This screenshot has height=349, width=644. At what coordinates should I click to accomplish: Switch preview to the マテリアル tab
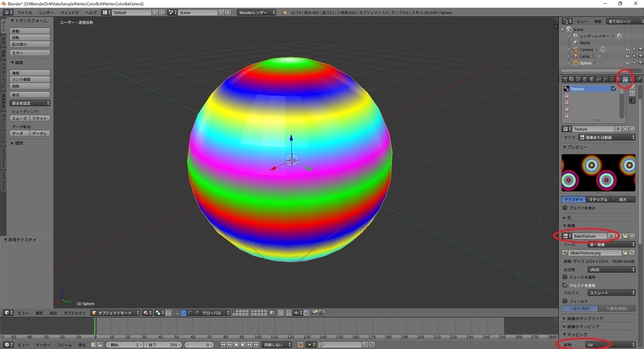(597, 199)
